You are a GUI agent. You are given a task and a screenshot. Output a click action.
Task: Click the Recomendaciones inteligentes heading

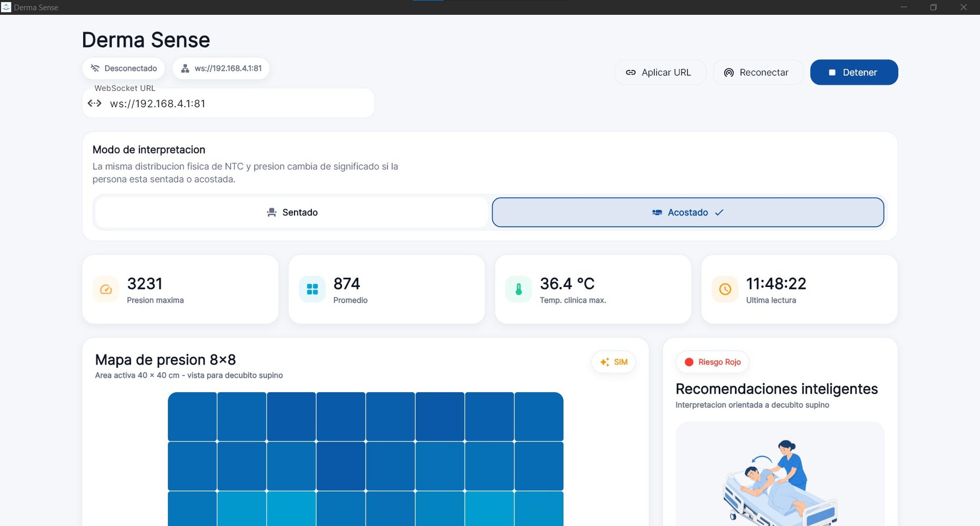(x=776, y=389)
